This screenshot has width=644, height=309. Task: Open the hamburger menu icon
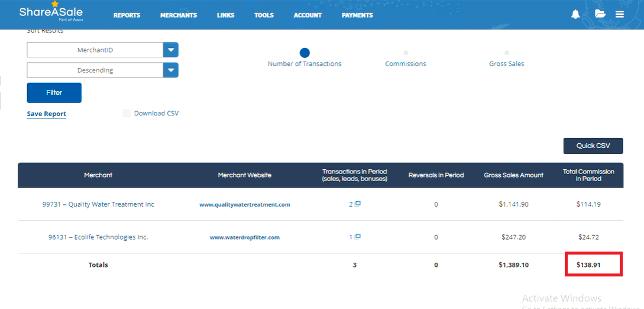[619, 15]
